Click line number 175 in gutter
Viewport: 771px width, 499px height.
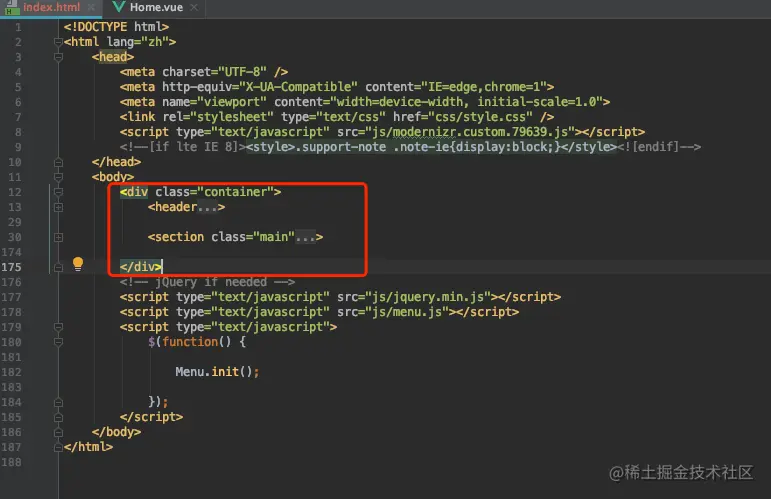tap(11, 267)
